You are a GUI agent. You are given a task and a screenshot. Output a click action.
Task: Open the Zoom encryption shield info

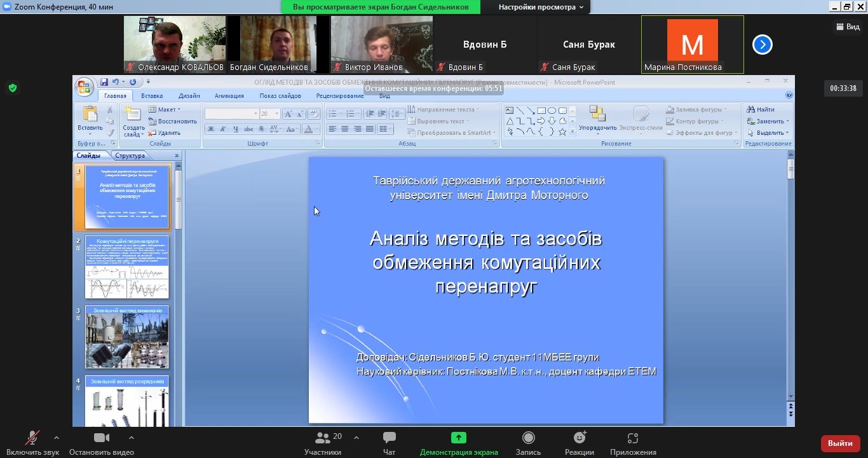point(13,88)
